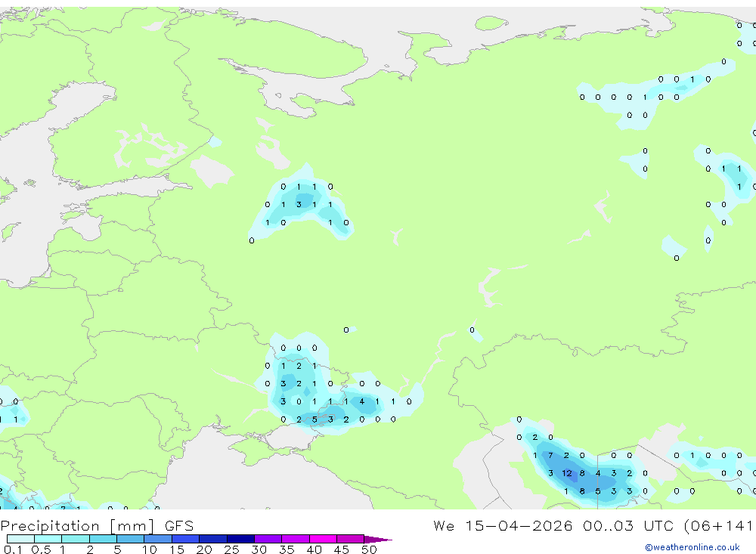The width and height of the screenshot is (756, 554).
Task: Click the 20 legend label
Action: [204, 549]
